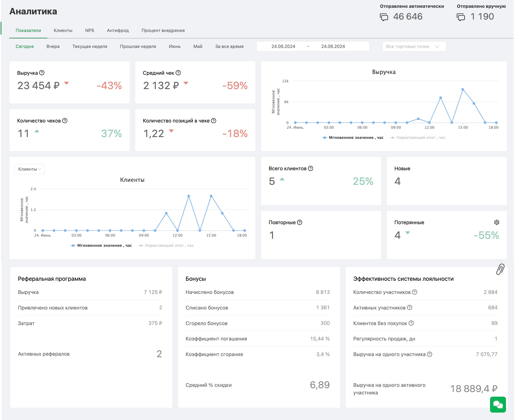Open the NPS tab

pos(90,31)
